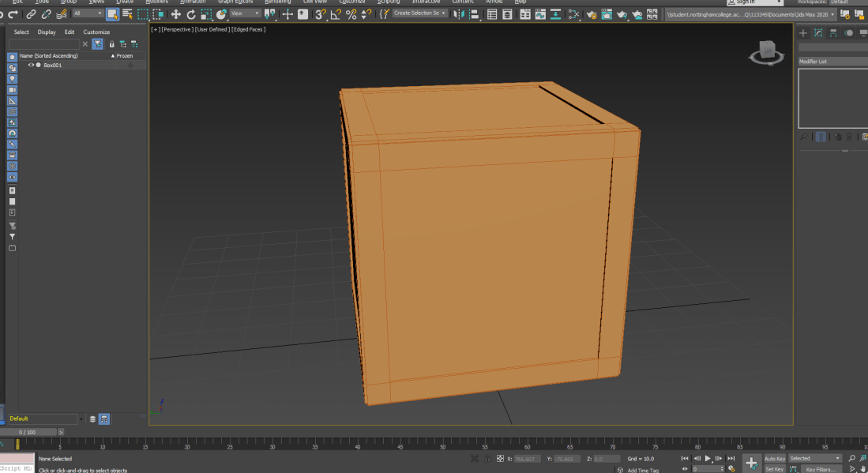Expand the selection filter All dropdown

pyautogui.click(x=88, y=13)
